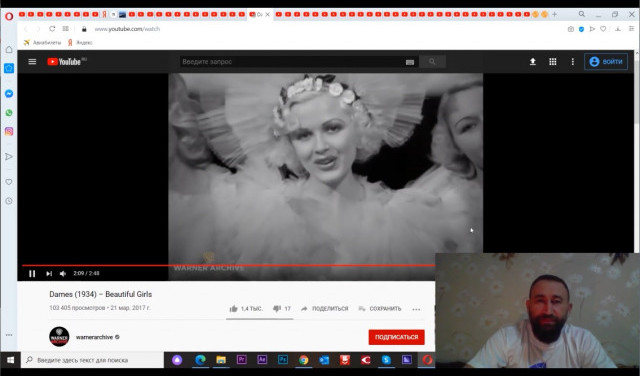640x376 pixels.
Task: Open Messenger in the Opera sidebar
Action: coord(9,93)
